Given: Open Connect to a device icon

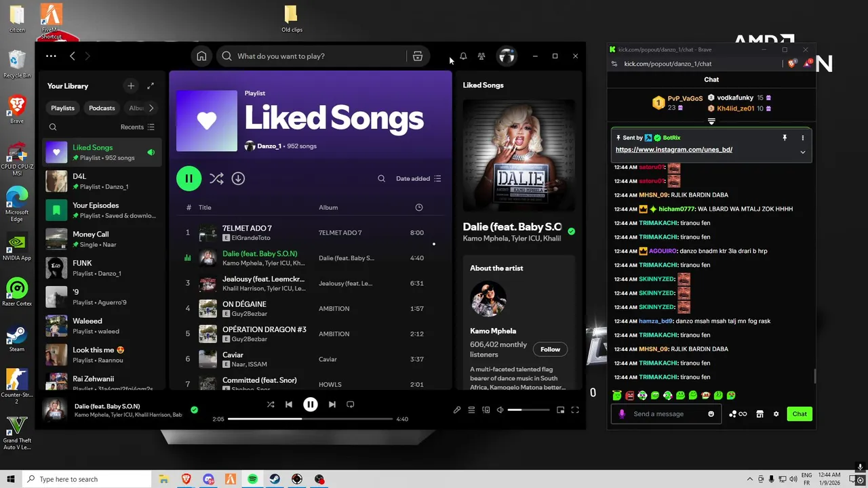Looking at the screenshot, I should [x=486, y=409].
